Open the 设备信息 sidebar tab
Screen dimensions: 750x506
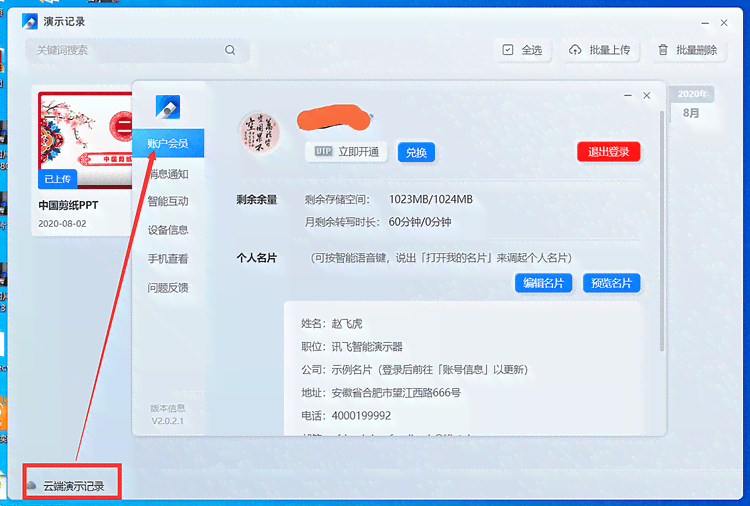point(168,230)
